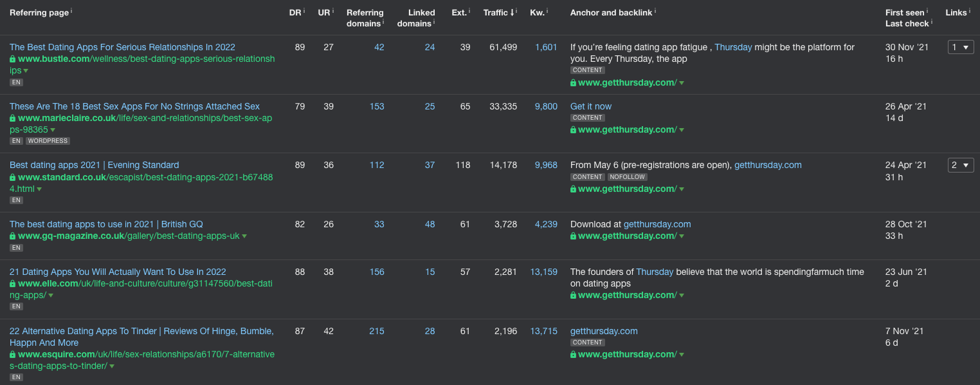The width and height of the screenshot is (980, 385).
Task: Click the info icon next to UR
Action: [x=333, y=11]
